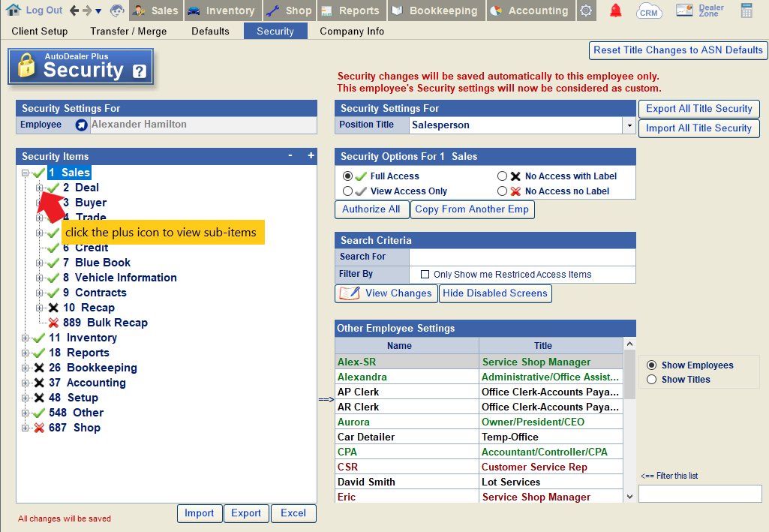Image resolution: width=769 pixels, height=532 pixels.
Task: Click the black X beside 37 Accounting
Action: [39, 383]
